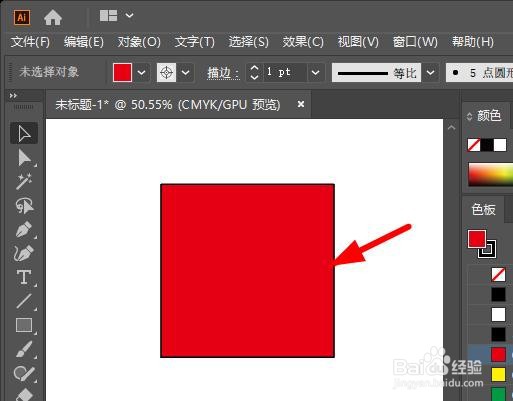Select the Paintbrush tool

click(x=24, y=349)
